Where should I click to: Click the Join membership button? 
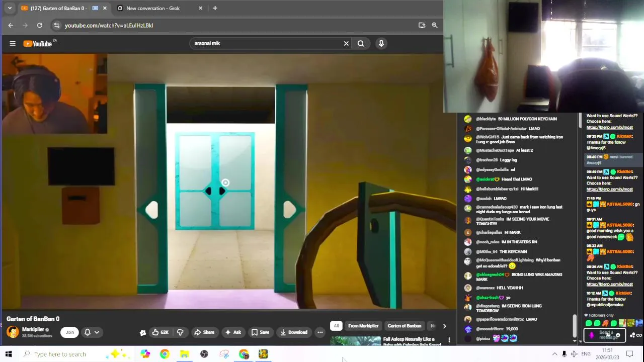(x=70, y=332)
